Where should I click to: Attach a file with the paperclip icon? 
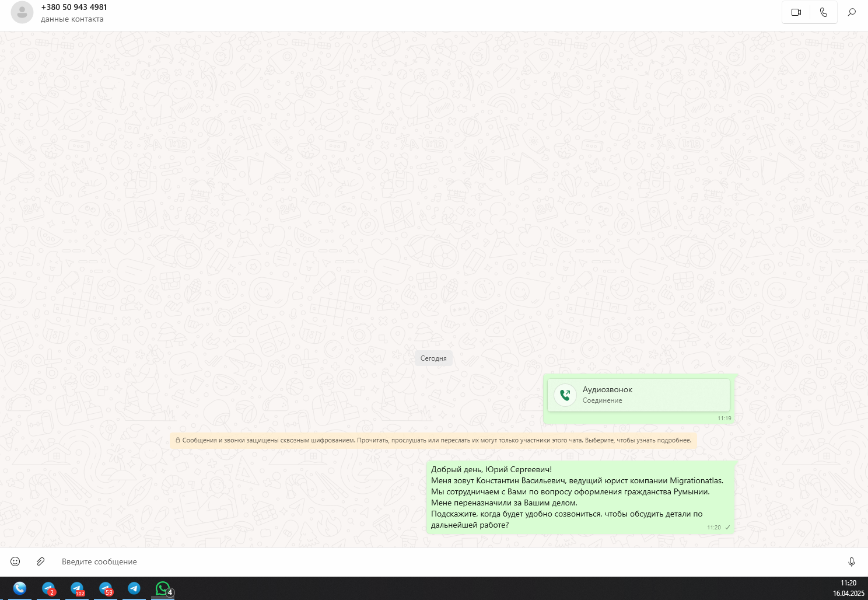coord(40,561)
